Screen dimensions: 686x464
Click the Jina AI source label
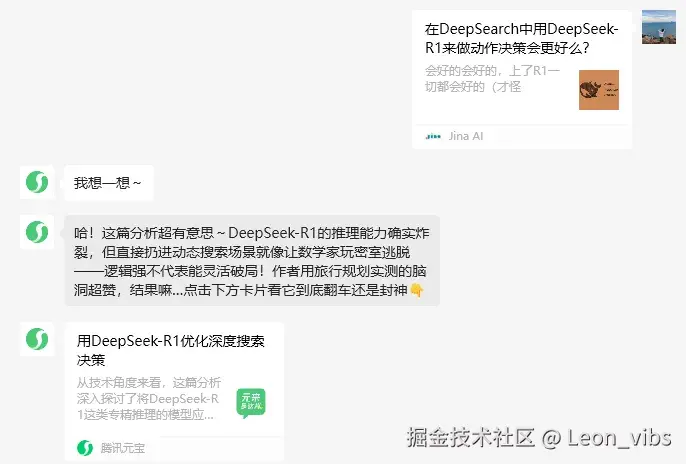466,136
